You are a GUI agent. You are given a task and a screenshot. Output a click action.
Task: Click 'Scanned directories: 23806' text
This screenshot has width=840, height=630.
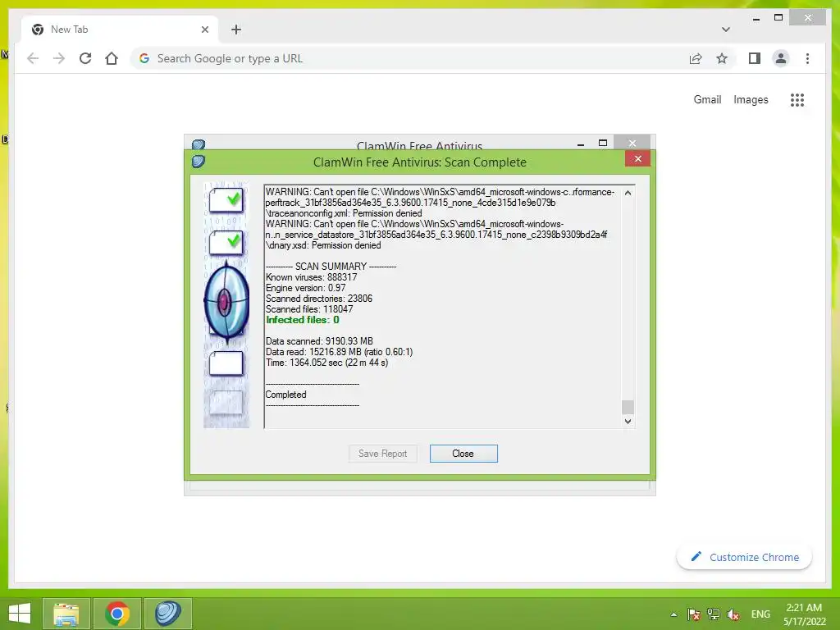(x=319, y=299)
